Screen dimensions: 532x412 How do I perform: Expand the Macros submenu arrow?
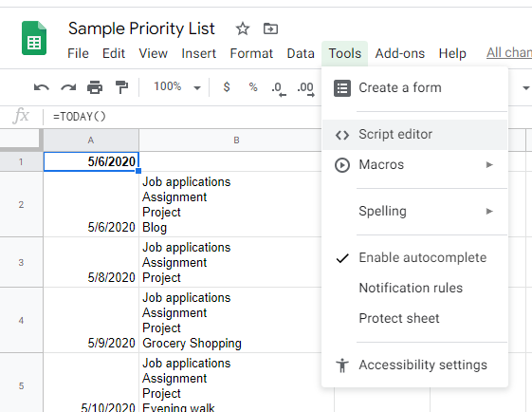click(489, 165)
